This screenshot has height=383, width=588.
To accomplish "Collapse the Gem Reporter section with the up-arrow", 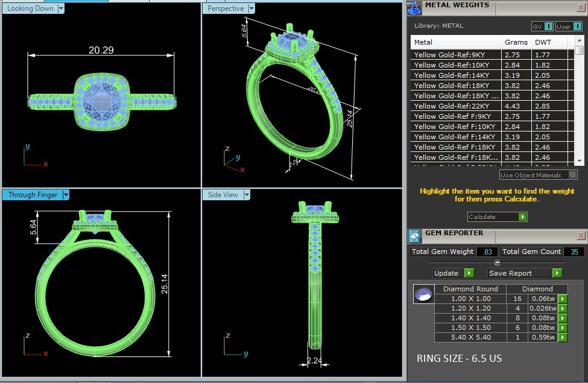I will [497, 262].
